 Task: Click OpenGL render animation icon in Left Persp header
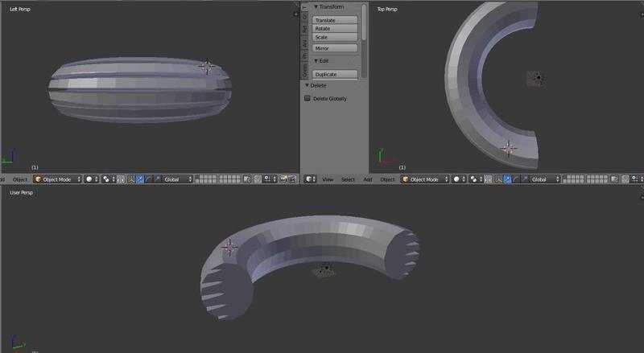(x=292, y=179)
